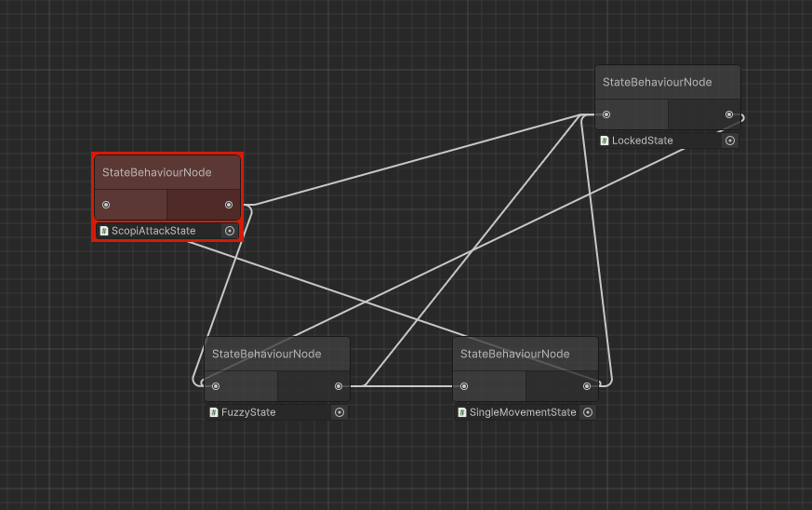Click the output port of the ScopiAttackState node
Image resolution: width=812 pixels, height=510 pixels.
click(229, 205)
